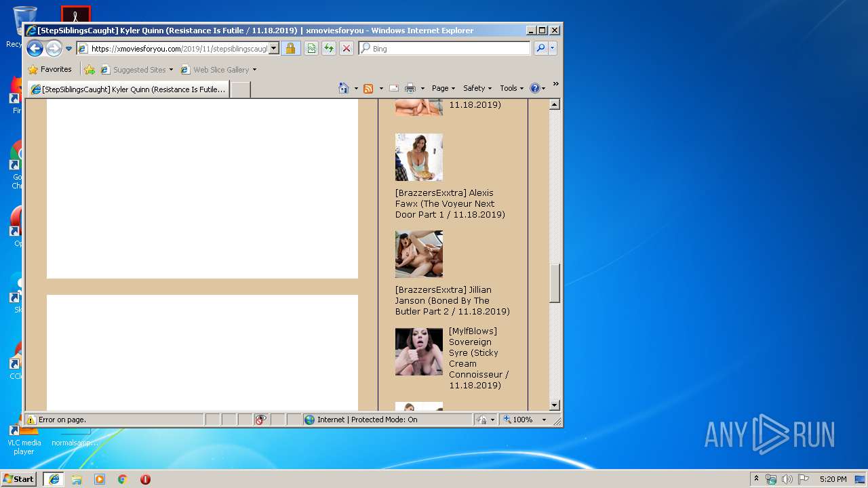
Task: Click the volume speaker tray icon
Action: [x=787, y=479]
